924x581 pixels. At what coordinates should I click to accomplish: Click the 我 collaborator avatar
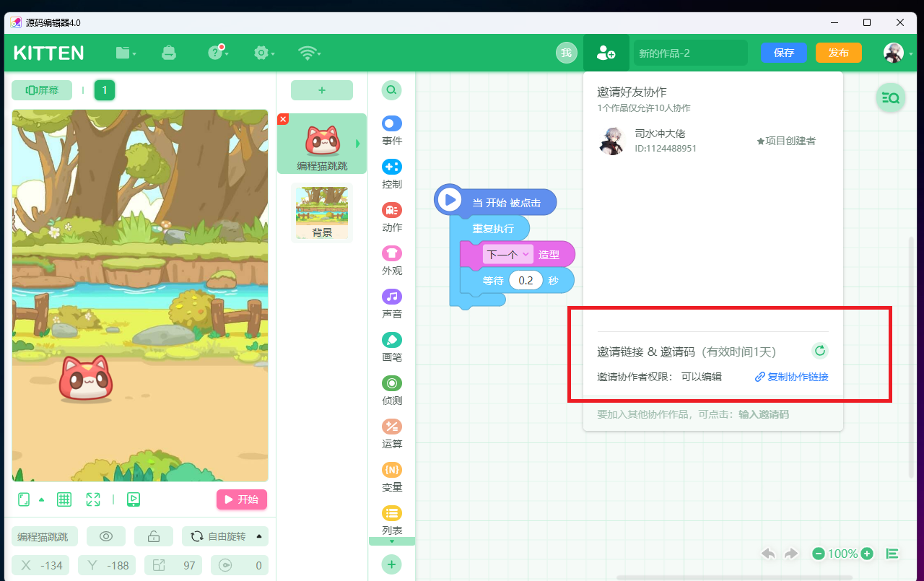567,53
